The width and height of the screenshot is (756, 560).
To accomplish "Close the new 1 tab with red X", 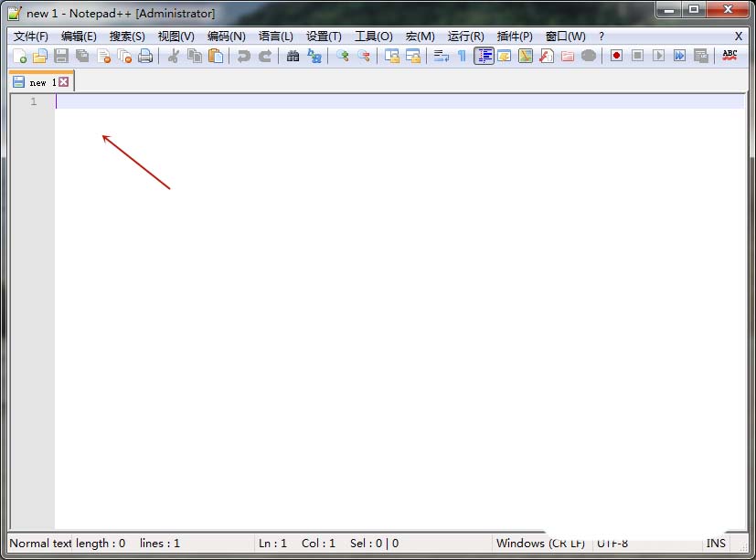I will pyautogui.click(x=64, y=82).
